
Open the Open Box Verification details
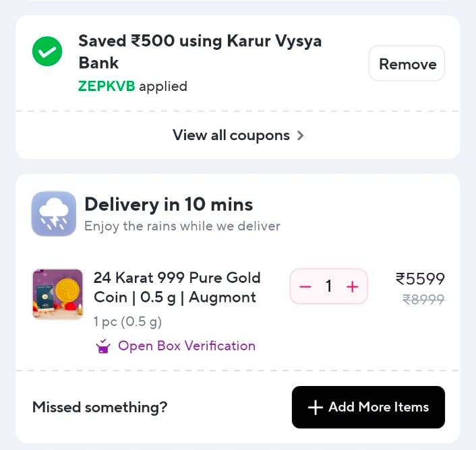(x=186, y=346)
